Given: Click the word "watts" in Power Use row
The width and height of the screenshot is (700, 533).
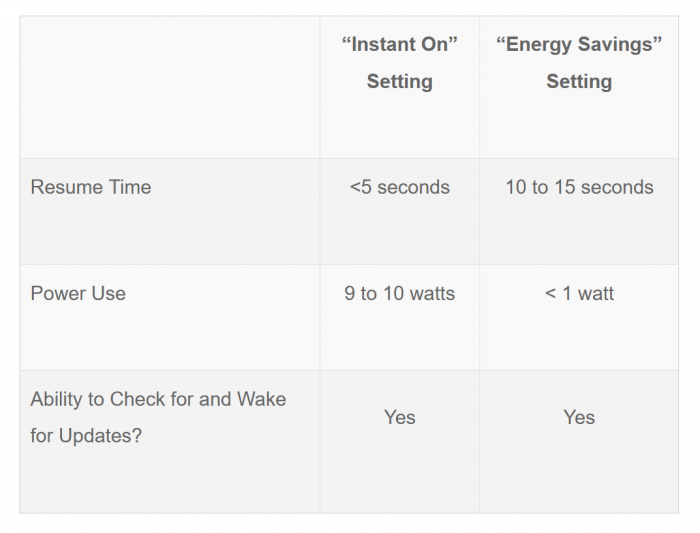Looking at the screenshot, I should point(432,293).
